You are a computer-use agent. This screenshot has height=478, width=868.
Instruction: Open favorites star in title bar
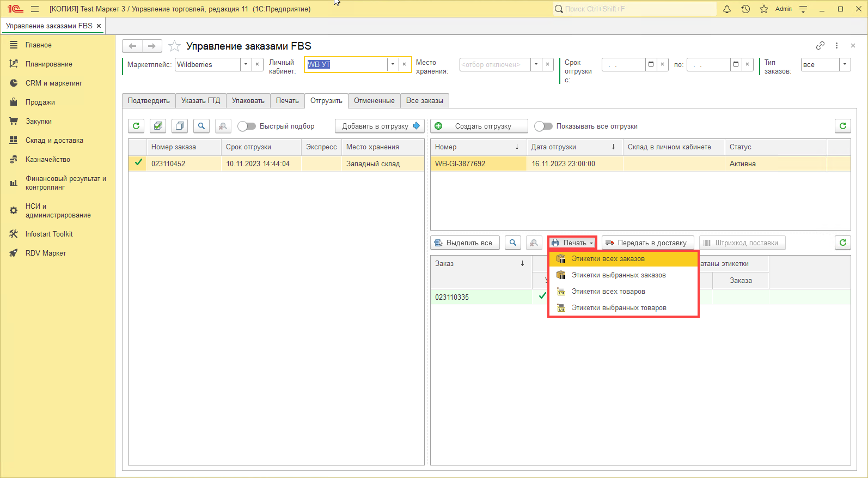764,9
